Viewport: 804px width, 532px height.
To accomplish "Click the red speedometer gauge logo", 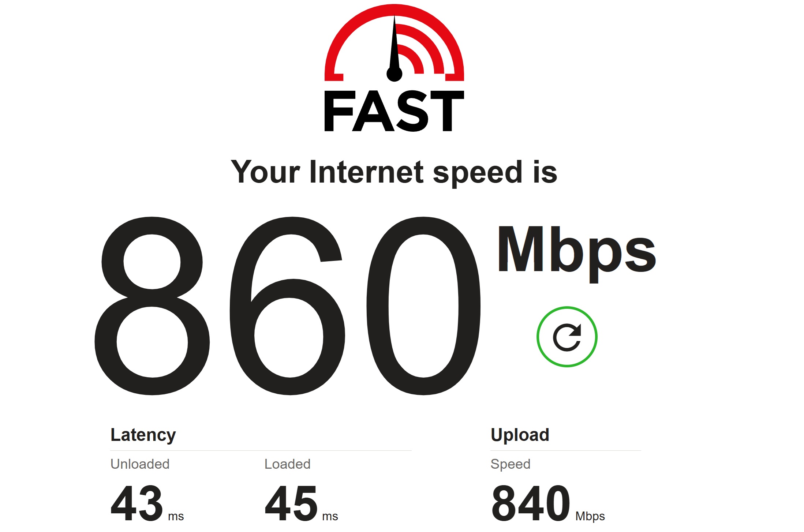I will (x=394, y=42).
